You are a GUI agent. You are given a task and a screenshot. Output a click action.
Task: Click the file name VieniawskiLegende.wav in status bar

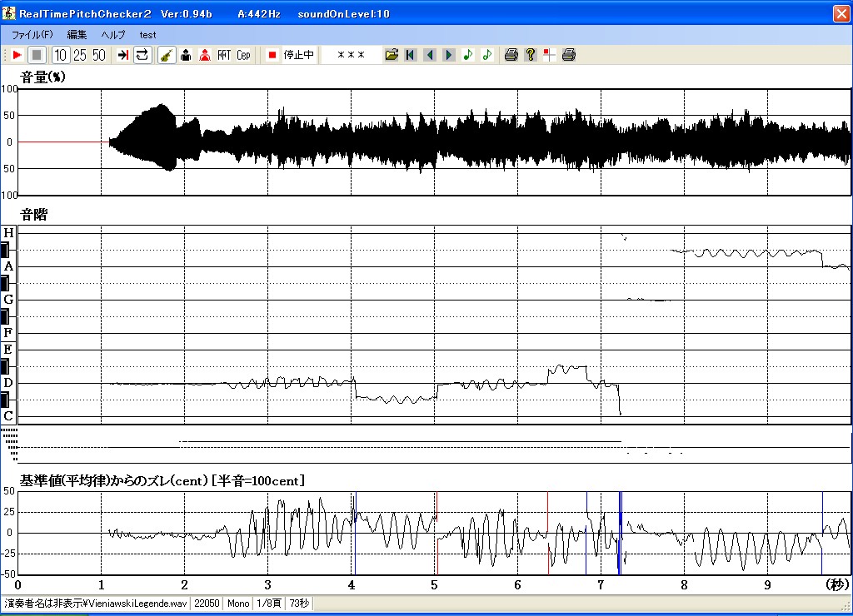[x=95, y=604]
